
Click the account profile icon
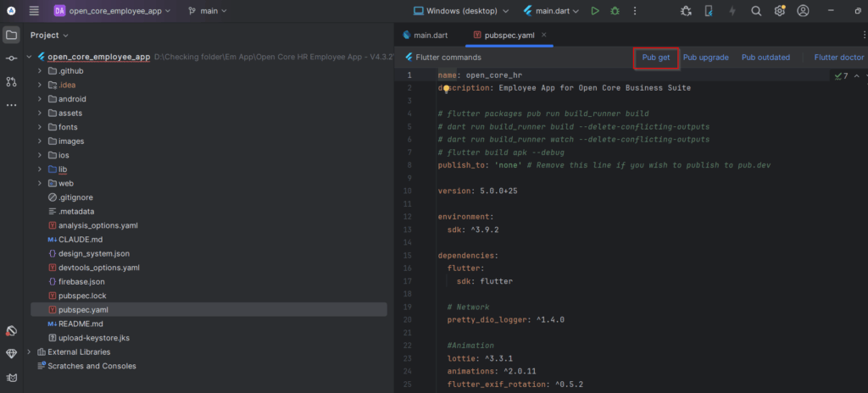(803, 11)
